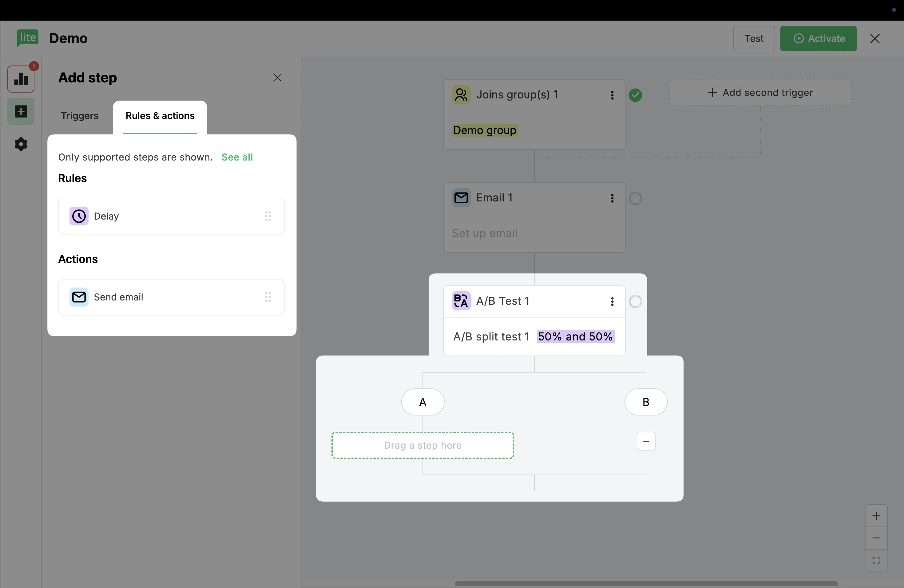
Task: Click the Delay clock icon
Action: tap(79, 216)
